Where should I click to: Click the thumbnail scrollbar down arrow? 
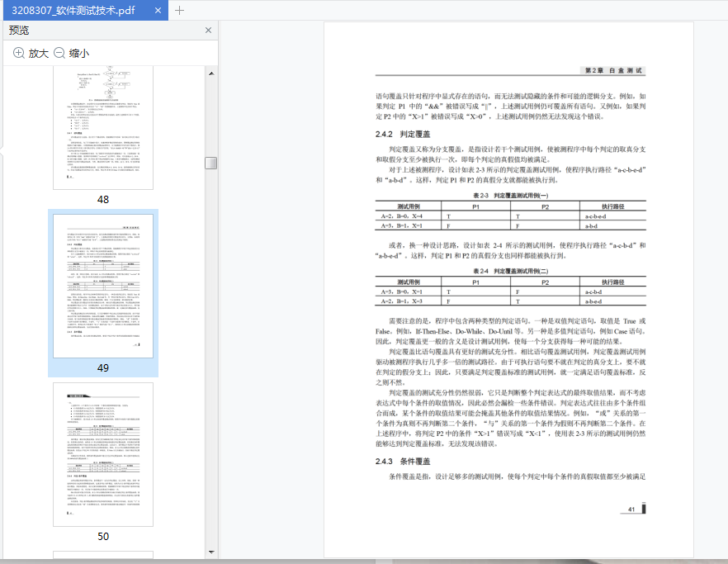pos(211,552)
